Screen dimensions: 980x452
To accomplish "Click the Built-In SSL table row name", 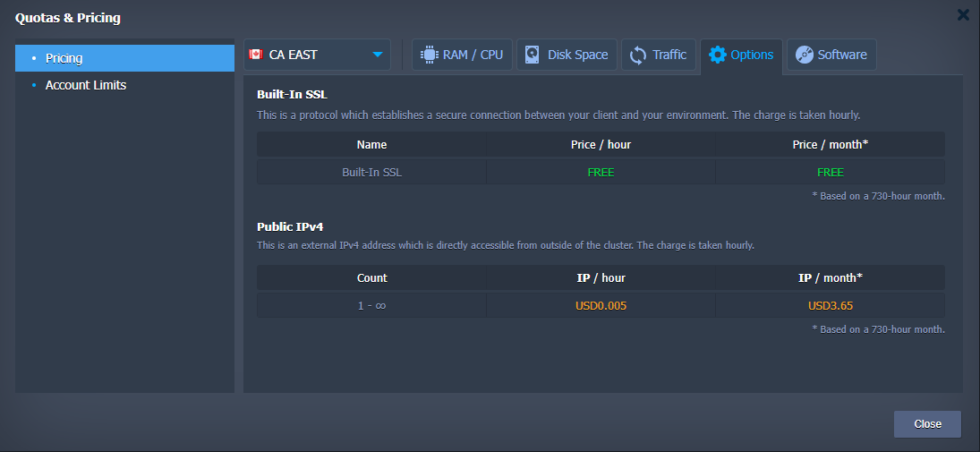I will click(371, 172).
